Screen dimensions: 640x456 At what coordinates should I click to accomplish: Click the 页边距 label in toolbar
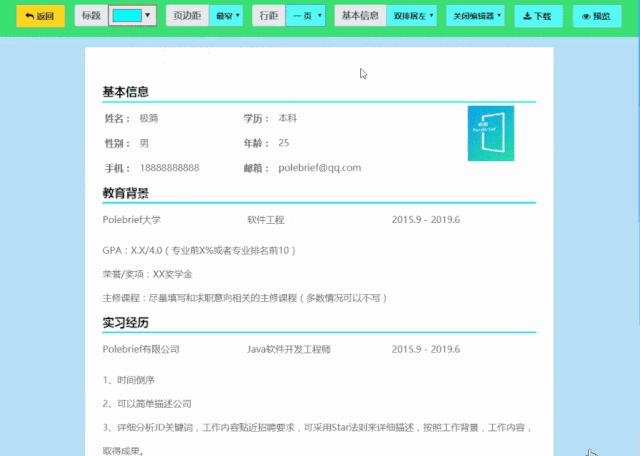(x=187, y=16)
